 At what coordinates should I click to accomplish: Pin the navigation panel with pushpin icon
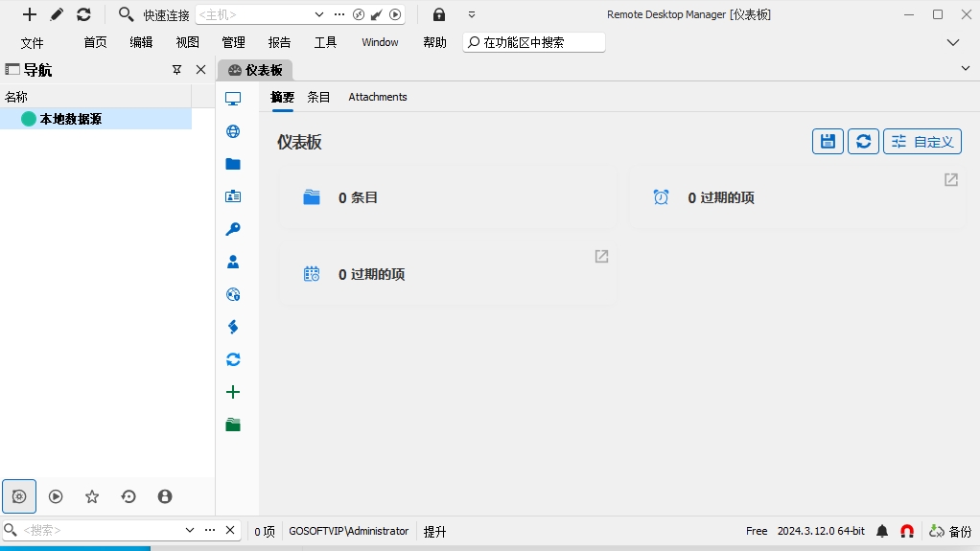coord(176,70)
